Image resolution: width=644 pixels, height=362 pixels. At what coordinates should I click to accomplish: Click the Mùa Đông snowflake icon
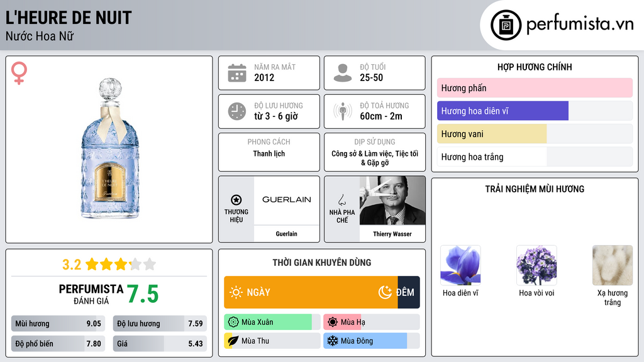331,341
